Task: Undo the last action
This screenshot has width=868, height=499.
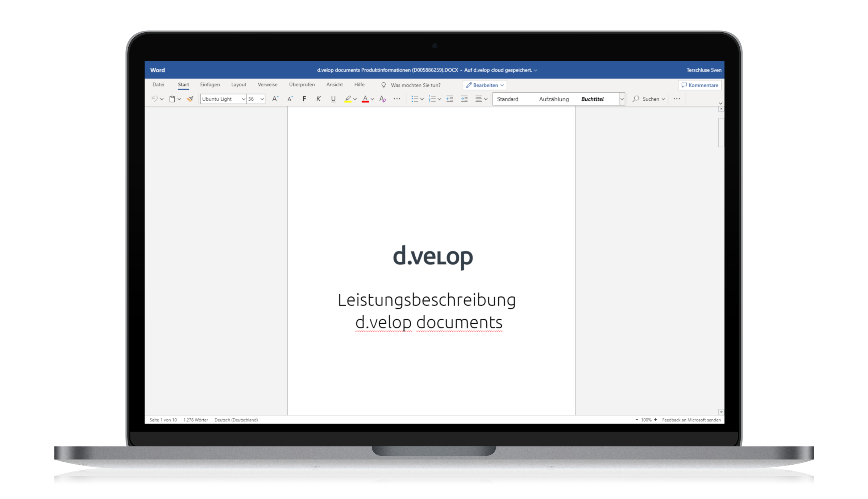Action: [154, 99]
